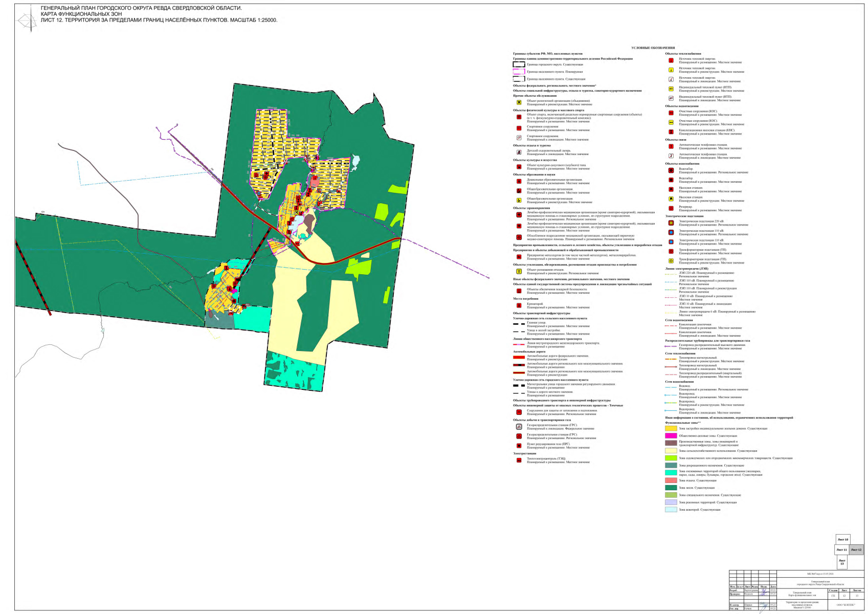Click the 'Лист 13' sheet index box

(x=842, y=562)
